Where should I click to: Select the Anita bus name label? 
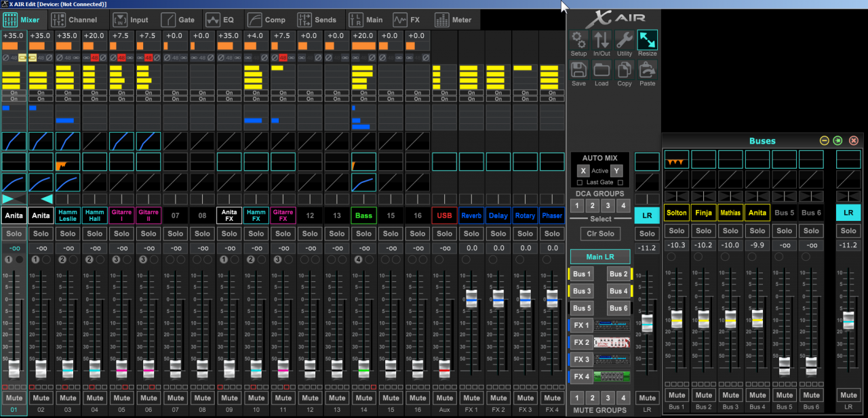(x=757, y=213)
